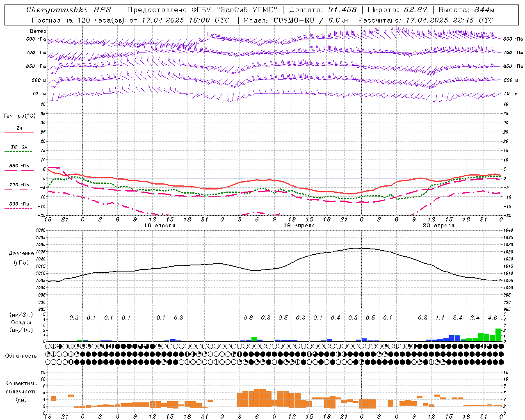
Task: Click the Ветер wind panel label
Action: tap(38, 31)
